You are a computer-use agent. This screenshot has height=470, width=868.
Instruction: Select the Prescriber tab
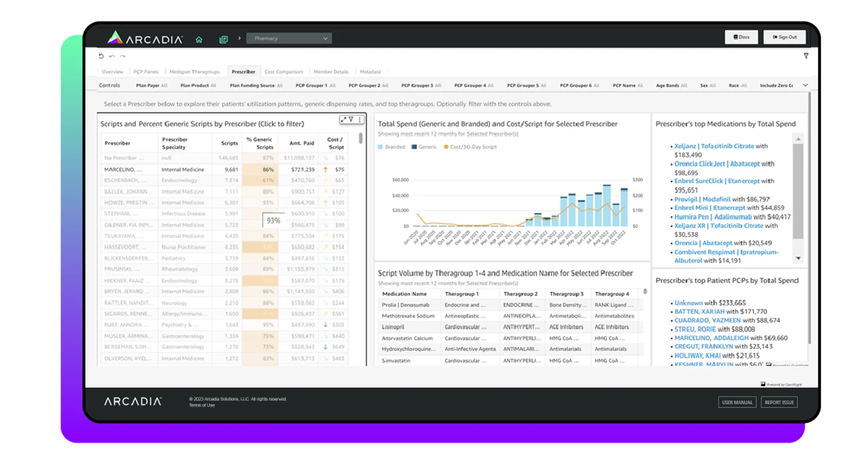(x=244, y=72)
